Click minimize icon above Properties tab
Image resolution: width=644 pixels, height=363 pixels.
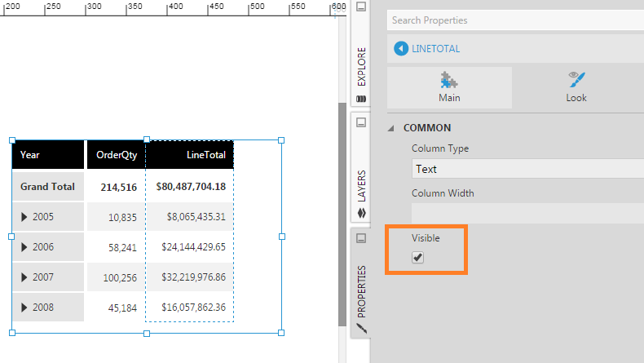click(361, 238)
